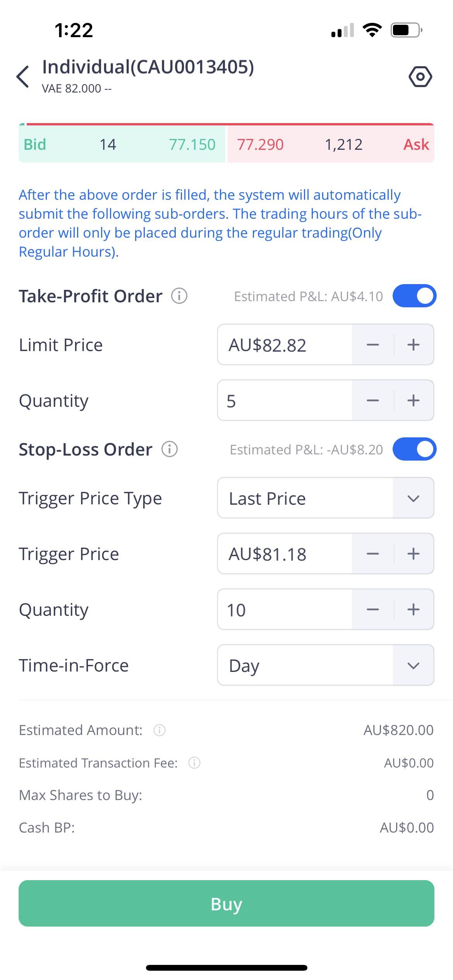Viewport: 453px width, 980px height.
Task: Tap the Ask price 77.290
Action: [260, 145]
